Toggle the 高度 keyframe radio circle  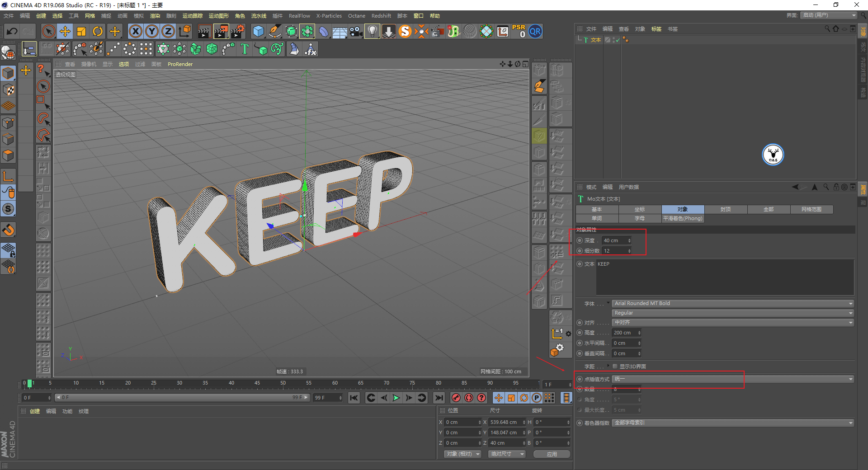click(x=580, y=333)
